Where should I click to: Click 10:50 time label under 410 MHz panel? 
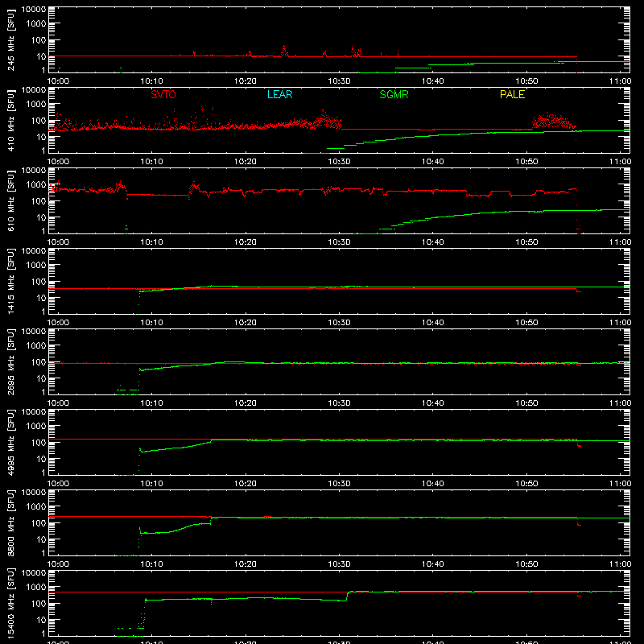[526, 162]
